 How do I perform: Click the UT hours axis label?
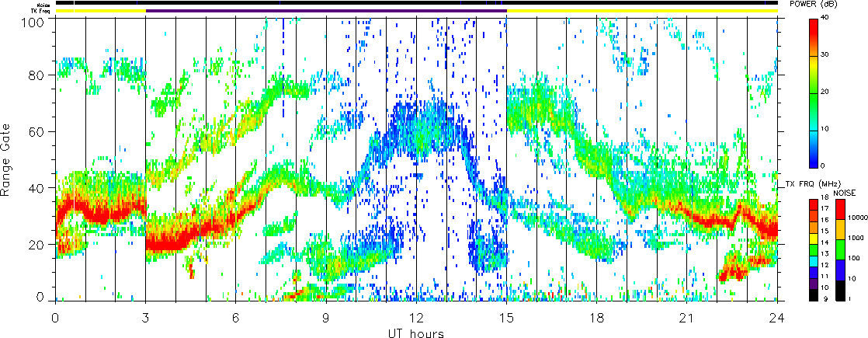click(x=415, y=333)
